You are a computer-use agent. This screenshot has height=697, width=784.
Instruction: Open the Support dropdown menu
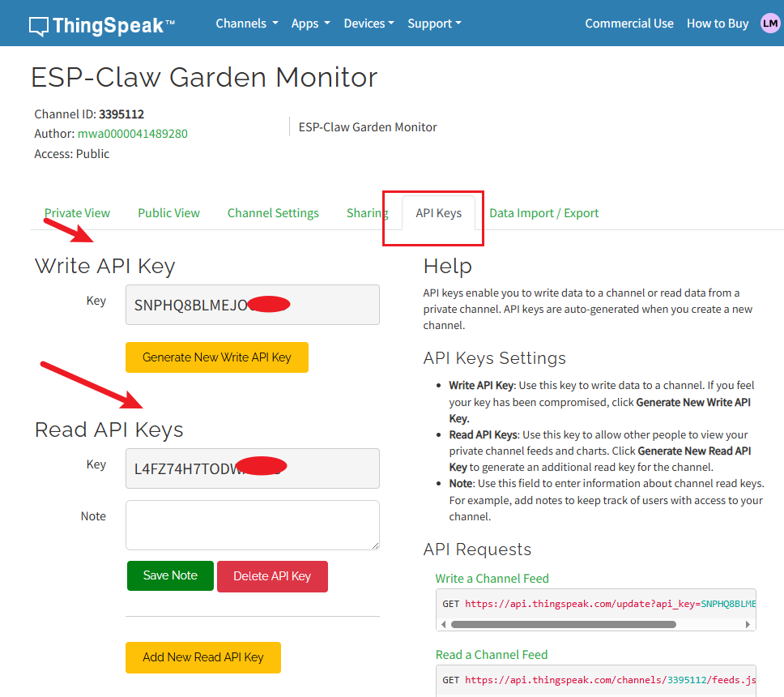434,24
